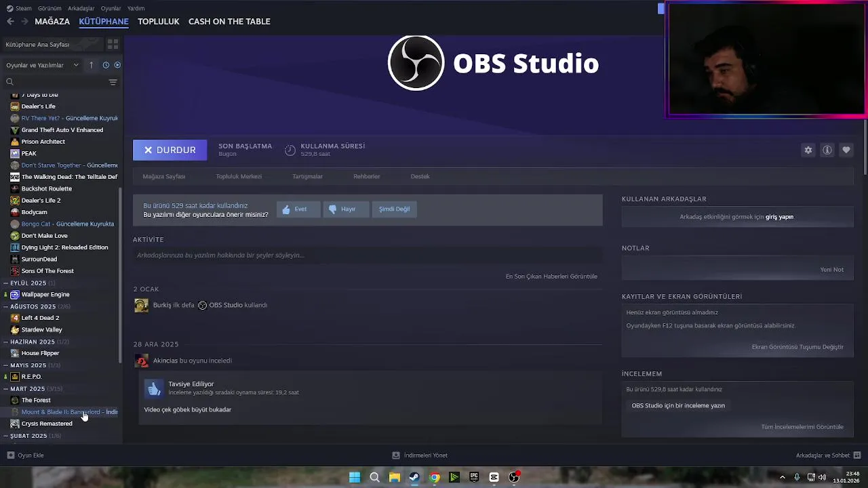868x488 pixels.
Task: Open the Steam menu
Action: 24,8
